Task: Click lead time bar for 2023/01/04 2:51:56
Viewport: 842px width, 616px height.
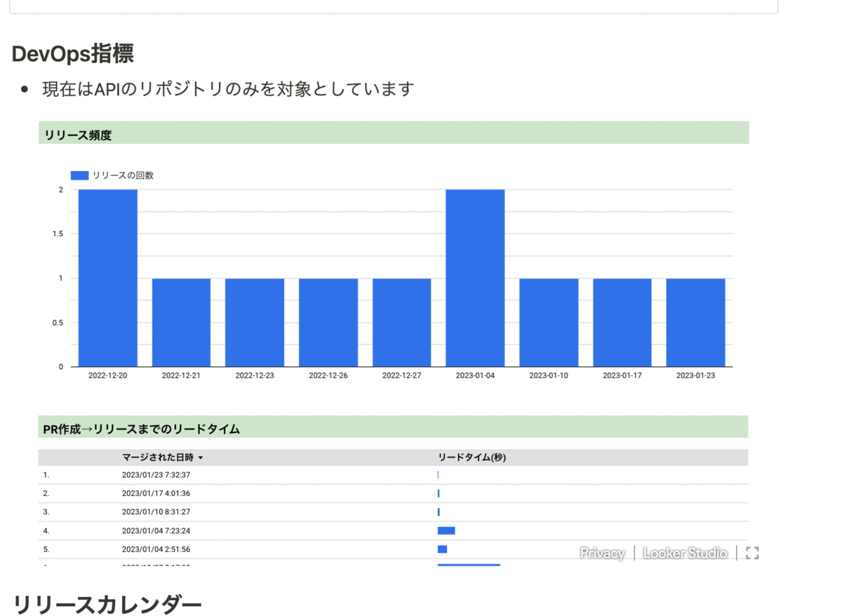Action: pyautogui.click(x=442, y=549)
